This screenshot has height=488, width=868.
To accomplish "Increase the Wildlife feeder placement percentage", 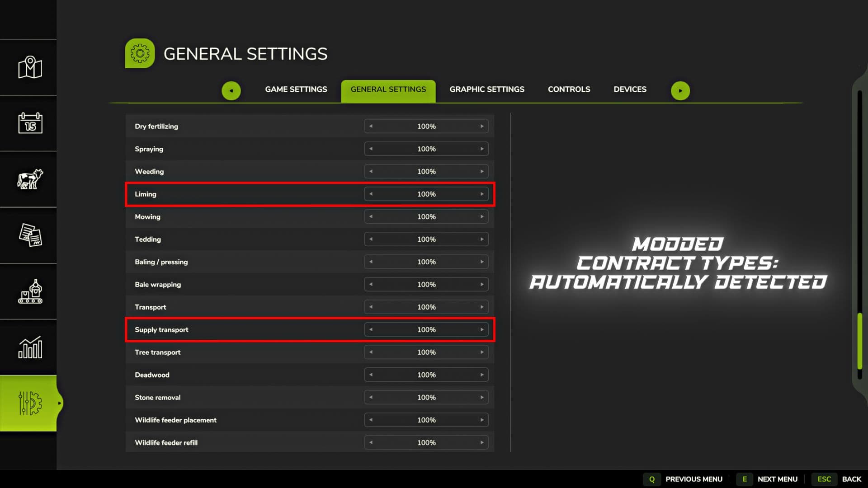I will tap(482, 420).
